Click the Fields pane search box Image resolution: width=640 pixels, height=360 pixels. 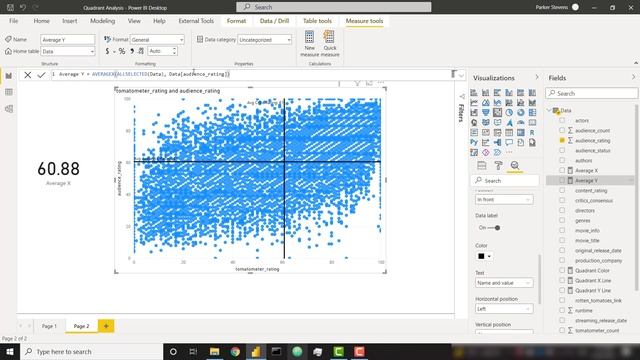click(x=591, y=93)
